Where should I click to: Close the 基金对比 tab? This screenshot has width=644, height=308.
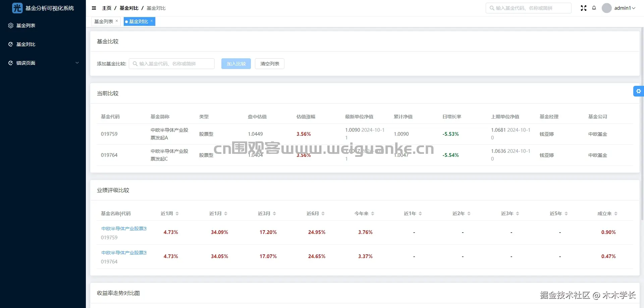tap(152, 21)
